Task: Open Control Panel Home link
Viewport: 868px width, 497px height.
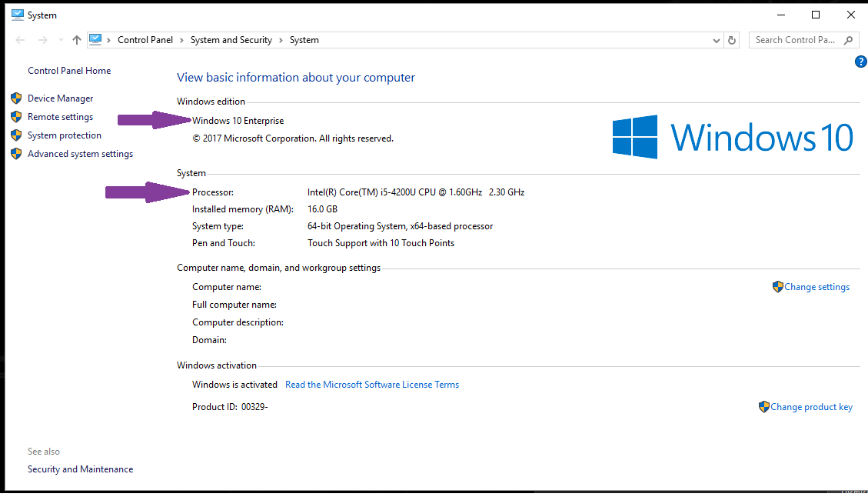Action: point(69,70)
